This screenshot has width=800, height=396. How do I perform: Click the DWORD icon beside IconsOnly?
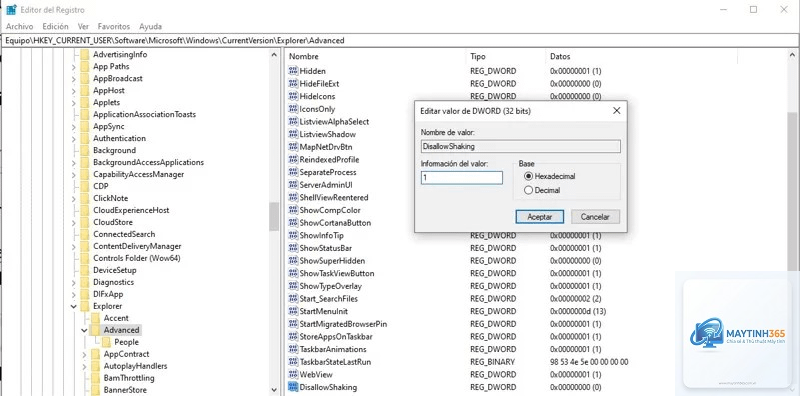pos(293,109)
